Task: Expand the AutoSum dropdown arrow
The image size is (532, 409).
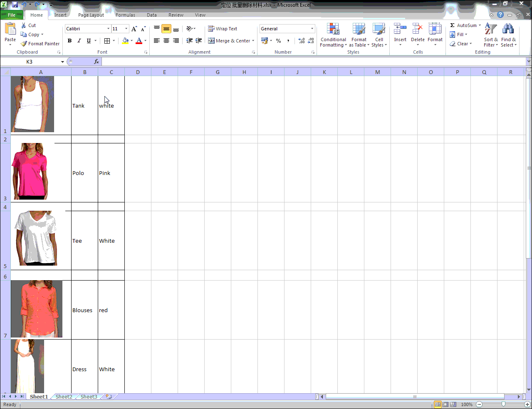Action: [x=480, y=25]
